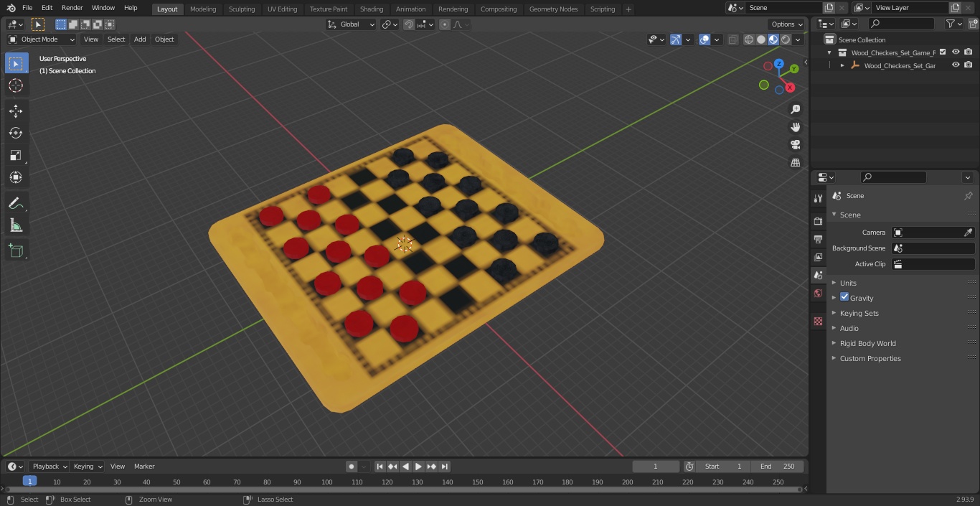Viewport: 980px width, 506px height.
Task: Switch to the Modeling workspace tab
Action: (x=203, y=9)
